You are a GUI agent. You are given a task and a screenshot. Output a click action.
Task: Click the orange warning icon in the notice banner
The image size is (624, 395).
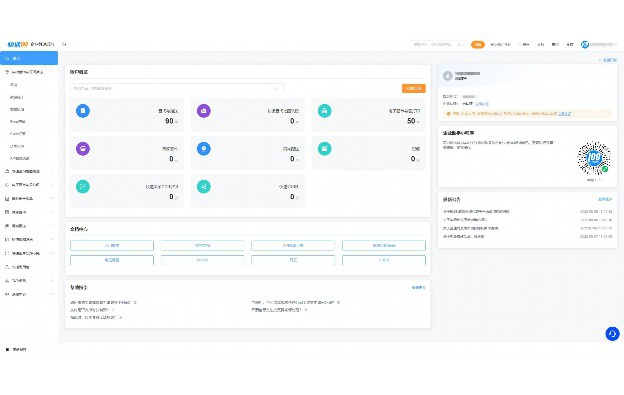(449, 114)
